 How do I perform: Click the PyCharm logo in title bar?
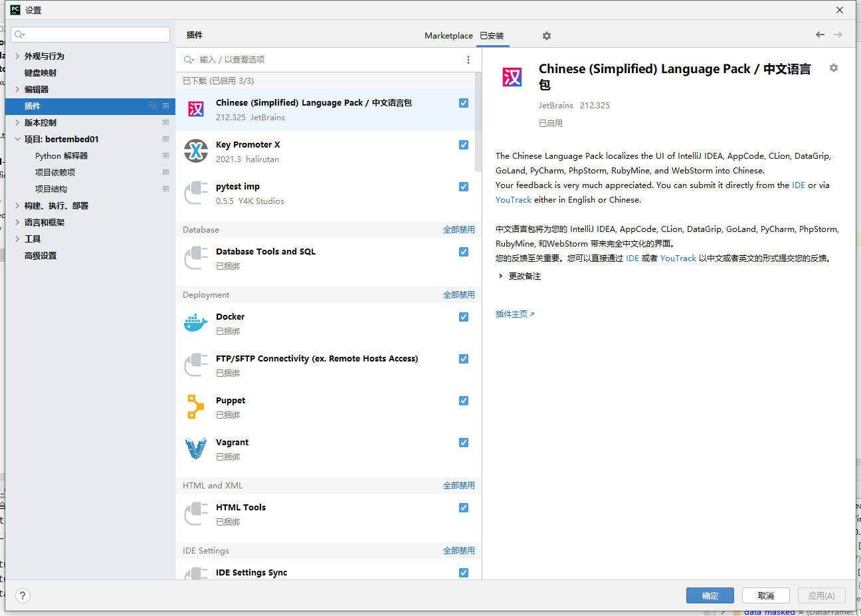[x=15, y=10]
